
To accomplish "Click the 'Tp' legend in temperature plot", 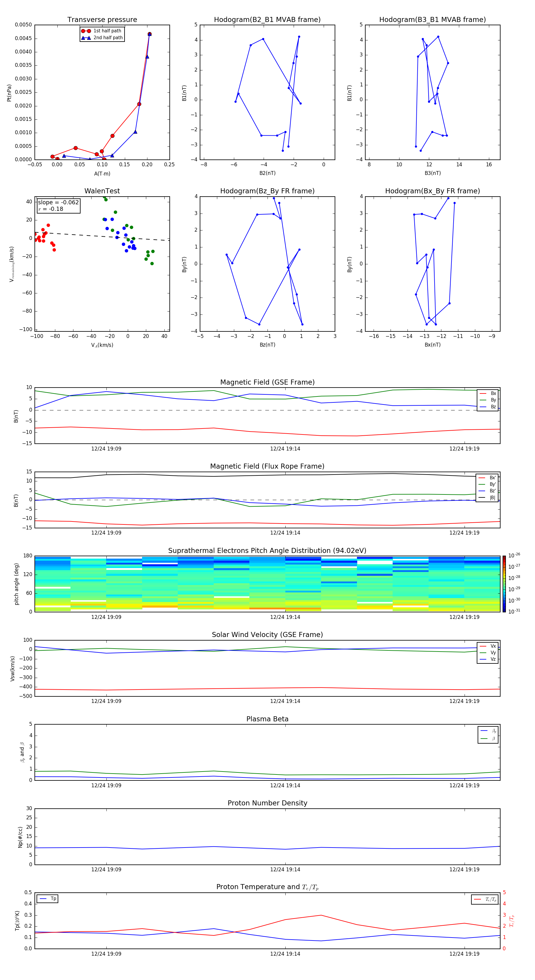I will pyautogui.click(x=48, y=899).
